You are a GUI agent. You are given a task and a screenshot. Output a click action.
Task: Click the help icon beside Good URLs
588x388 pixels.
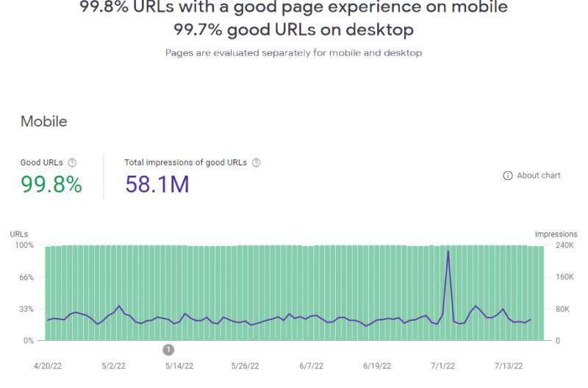pyautogui.click(x=72, y=163)
